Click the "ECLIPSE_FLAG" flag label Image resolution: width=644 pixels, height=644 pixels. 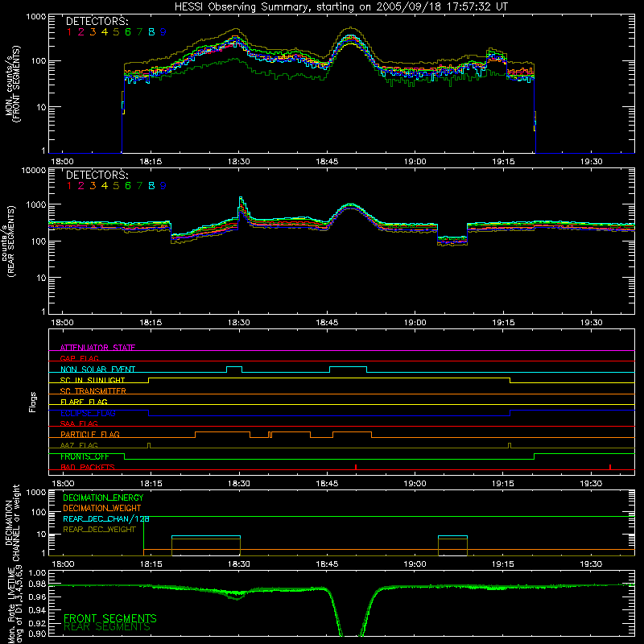click(x=88, y=413)
